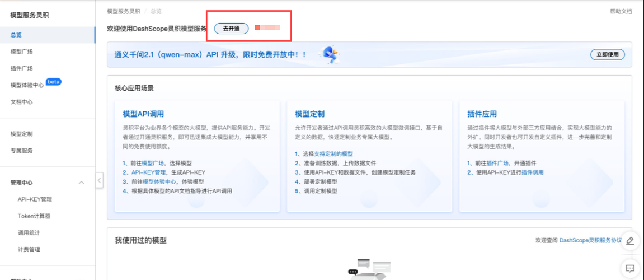The width and height of the screenshot is (644, 280).
Task: Click the 核心应用场景 heading
Action: coord(134,88)
